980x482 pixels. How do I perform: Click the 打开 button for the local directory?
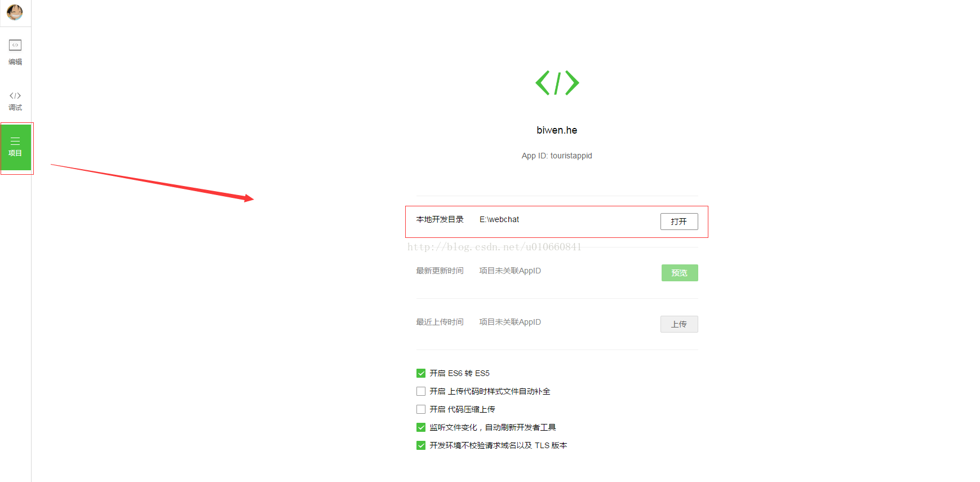[679, 222]
